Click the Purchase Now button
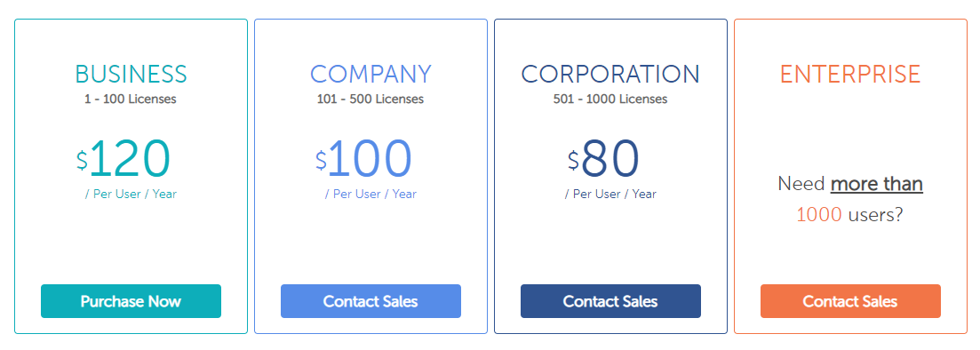Screen dimensions: 980x350 pyautogui.click(x=131, y=301)
